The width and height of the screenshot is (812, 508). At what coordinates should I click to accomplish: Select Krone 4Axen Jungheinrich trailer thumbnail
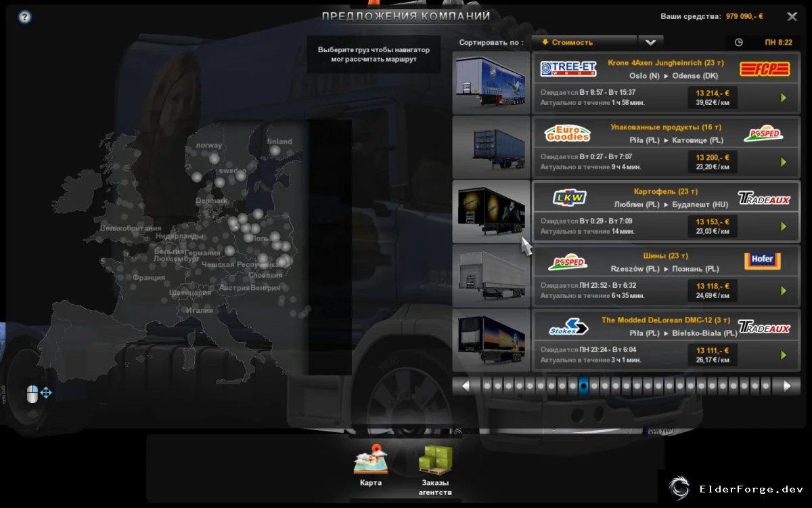coord(491,82)
